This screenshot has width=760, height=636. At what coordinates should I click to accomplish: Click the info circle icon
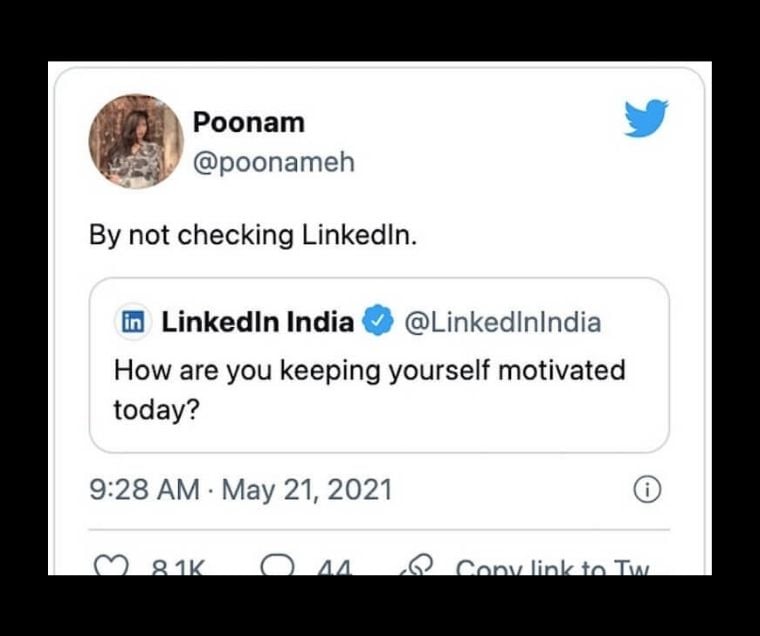point(647,490)
